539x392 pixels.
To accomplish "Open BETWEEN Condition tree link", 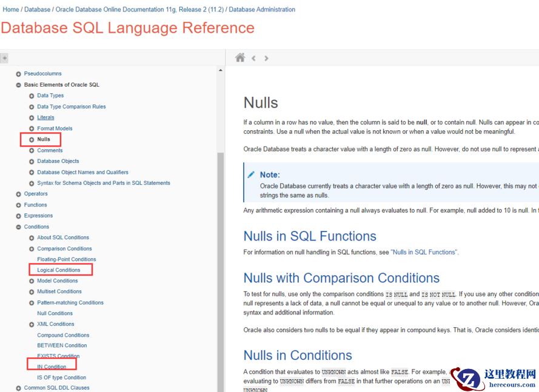I will click(62, 345).
